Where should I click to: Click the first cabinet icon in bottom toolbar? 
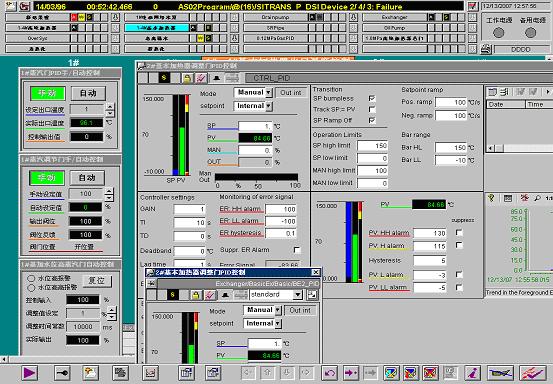(186, 373)
